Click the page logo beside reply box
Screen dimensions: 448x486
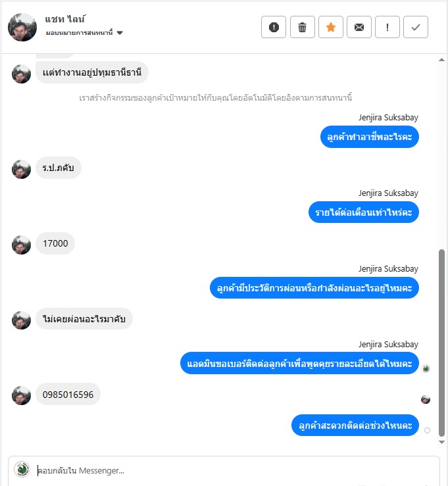click(22, 470)
